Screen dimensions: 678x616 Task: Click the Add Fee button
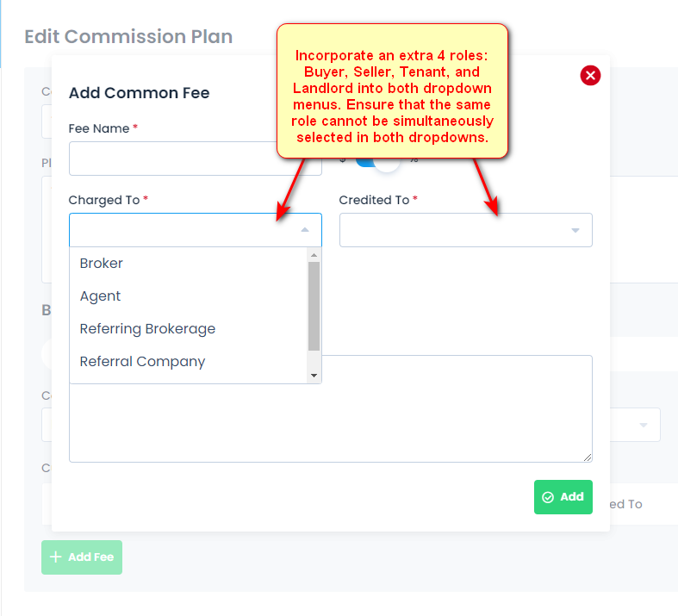82,557
